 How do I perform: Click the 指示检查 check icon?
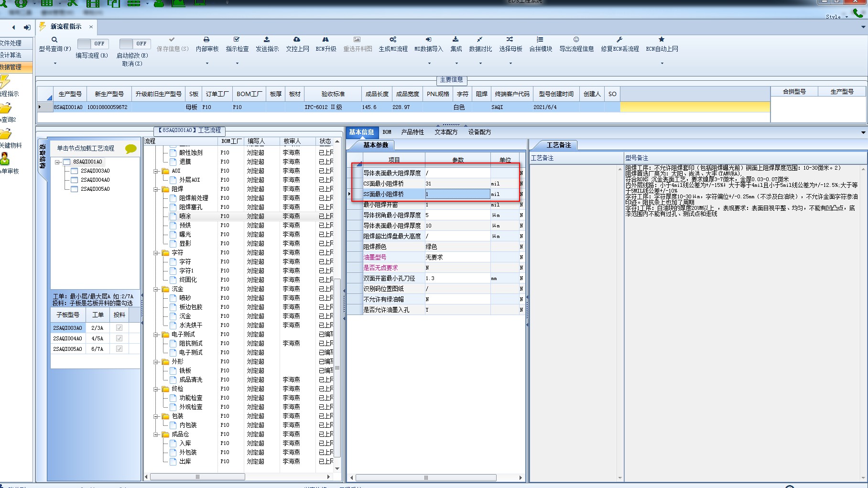[237, 40]
